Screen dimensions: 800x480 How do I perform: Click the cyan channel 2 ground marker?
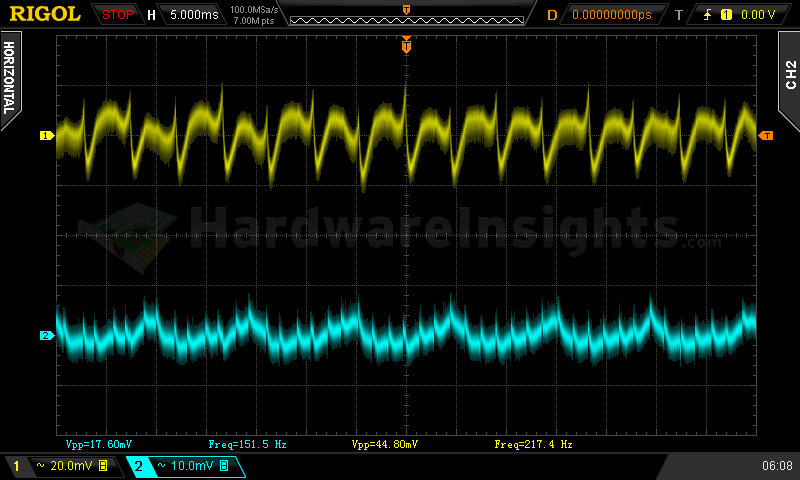45,335
